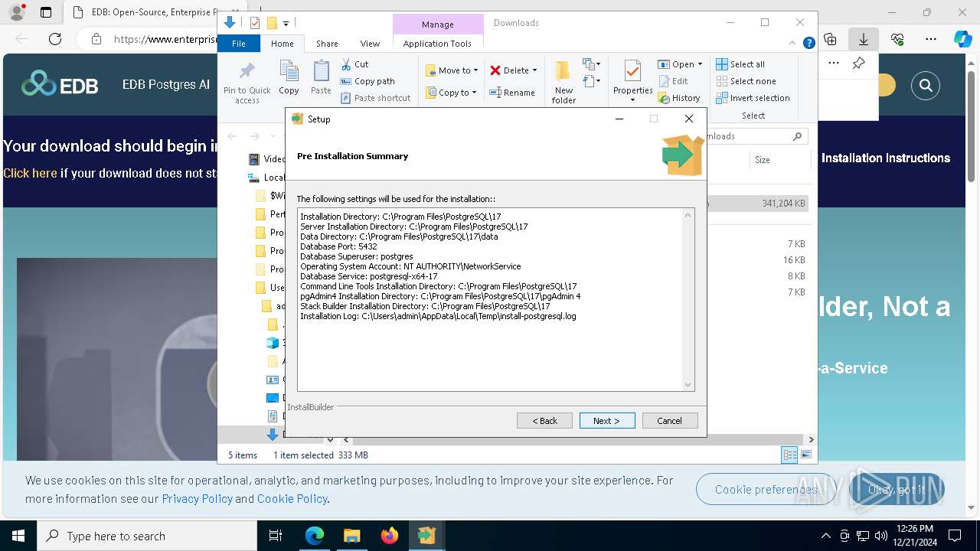
Task: Open the Application Tools tab
Action: point(437,44)
